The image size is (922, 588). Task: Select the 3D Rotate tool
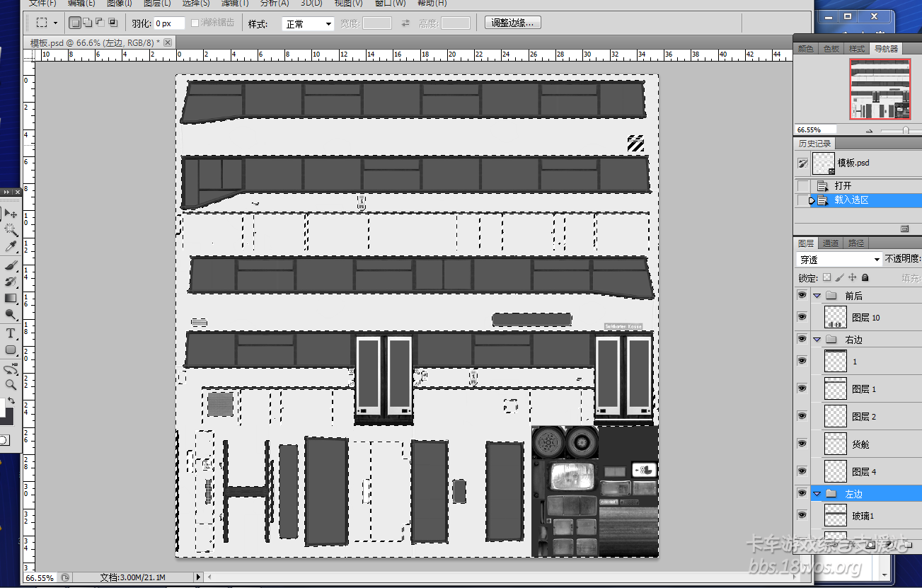[11, 369]
